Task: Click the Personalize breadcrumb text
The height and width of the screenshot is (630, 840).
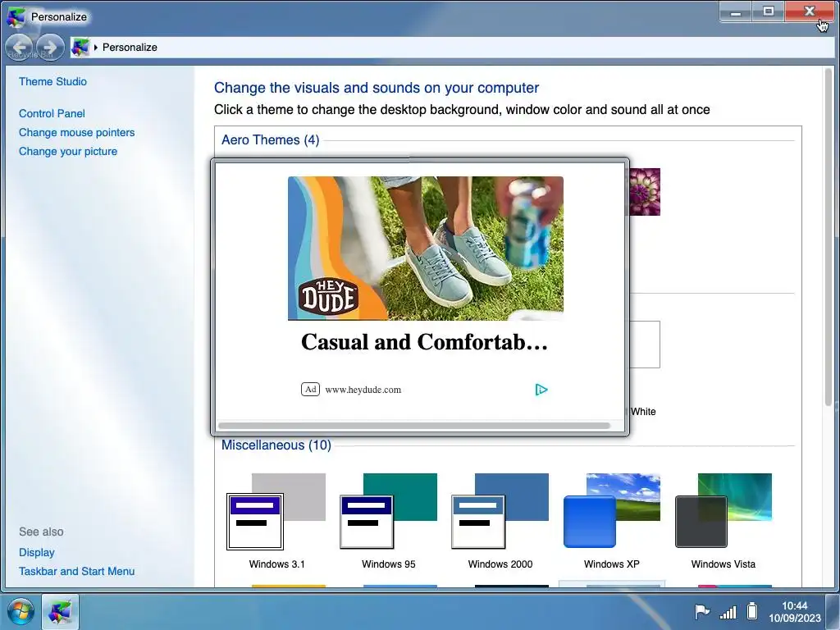Action: pos(130,47)
